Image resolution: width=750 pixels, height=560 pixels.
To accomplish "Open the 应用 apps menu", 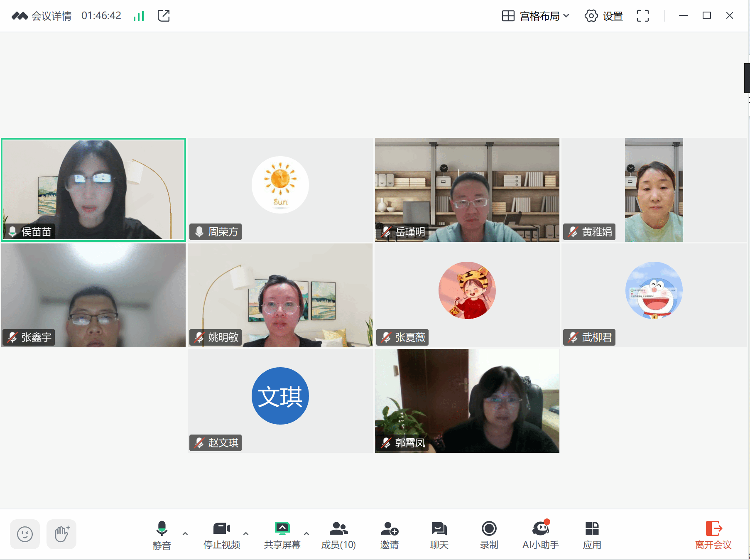I will [592, 535].
